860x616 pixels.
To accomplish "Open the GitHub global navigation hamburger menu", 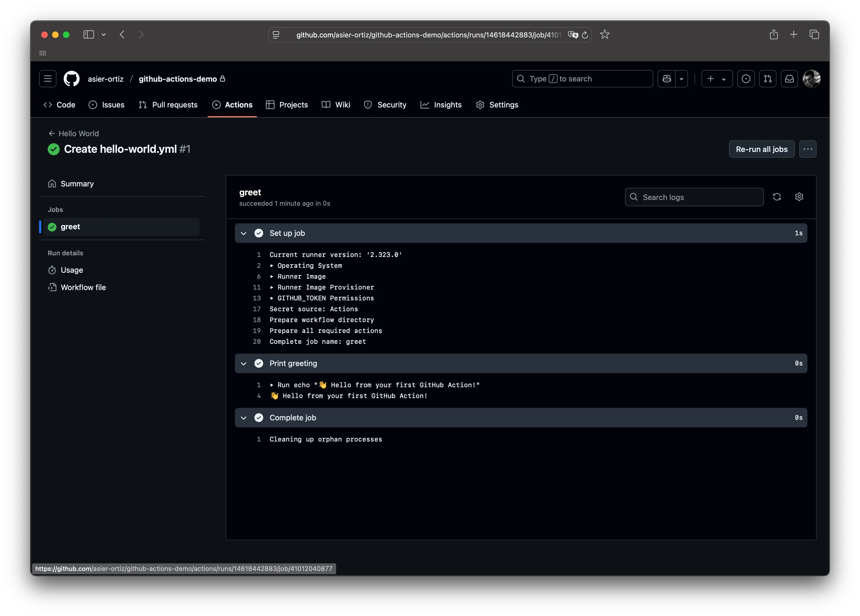I will tap(48, 79).
